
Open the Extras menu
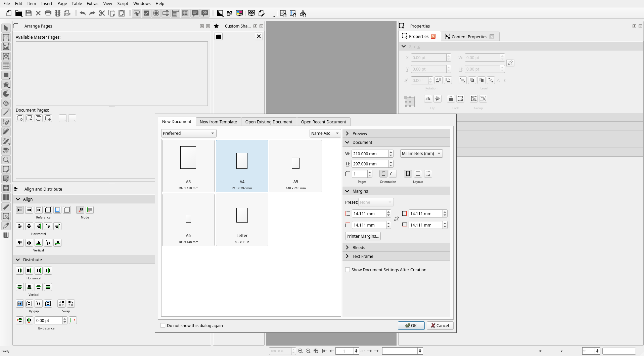[x=92, y=3]
